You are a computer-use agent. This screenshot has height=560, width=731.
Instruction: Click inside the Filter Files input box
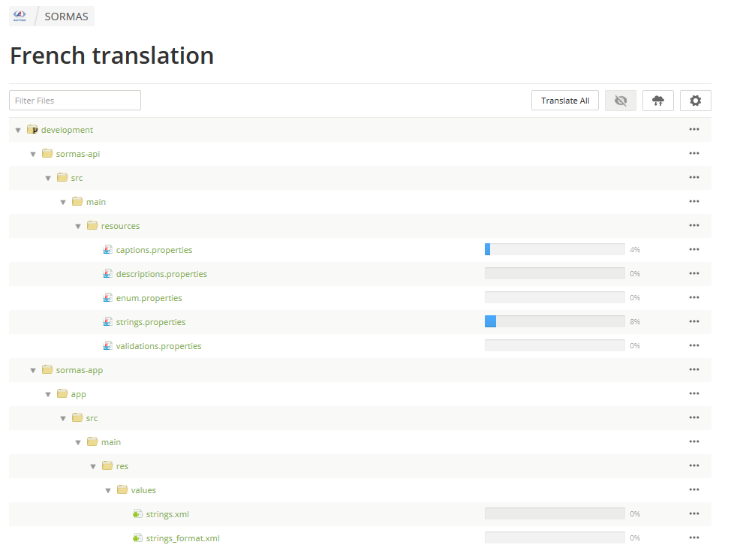click(74, 100)
